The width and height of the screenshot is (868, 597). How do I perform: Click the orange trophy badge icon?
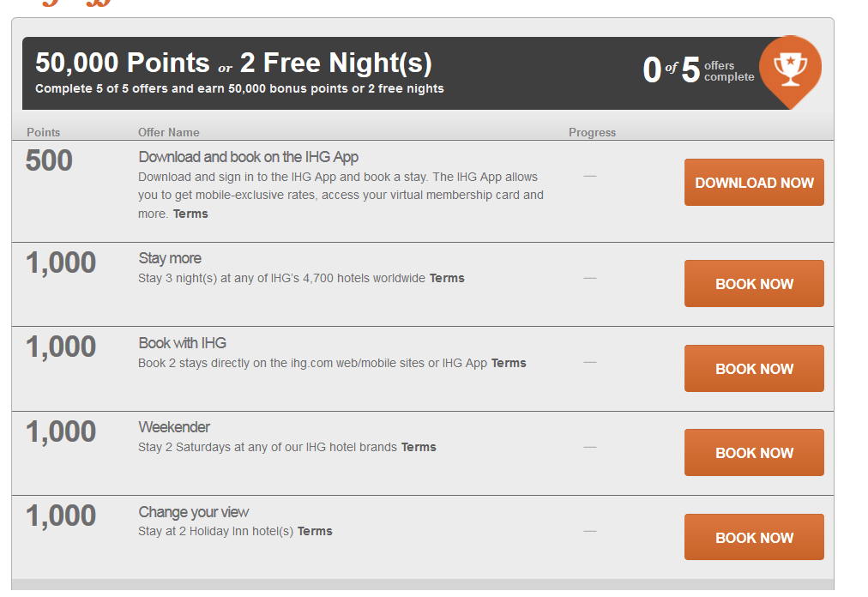[791, 70]
